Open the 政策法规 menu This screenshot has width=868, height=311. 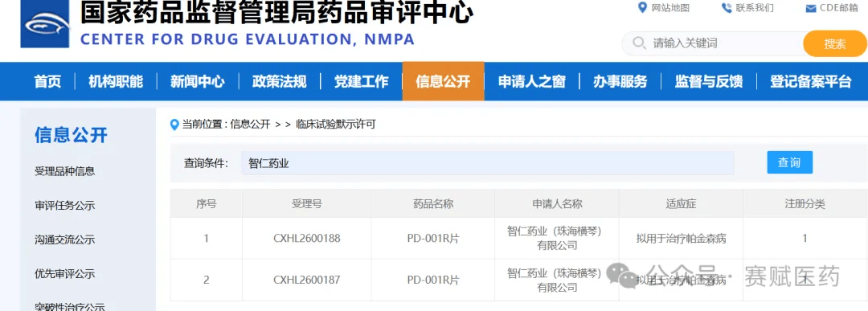[x=280, y=81]
